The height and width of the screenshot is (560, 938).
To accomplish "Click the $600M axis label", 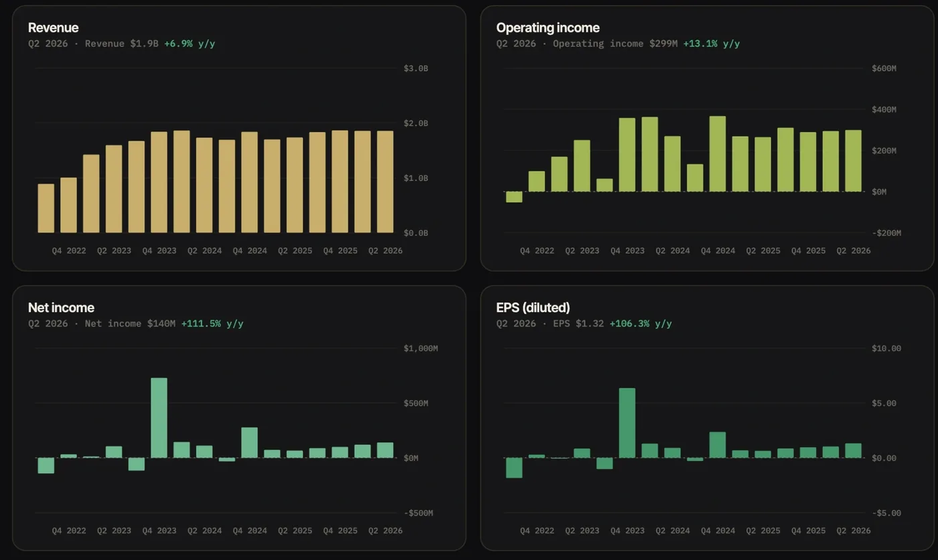I will click(x=884, y=68).
